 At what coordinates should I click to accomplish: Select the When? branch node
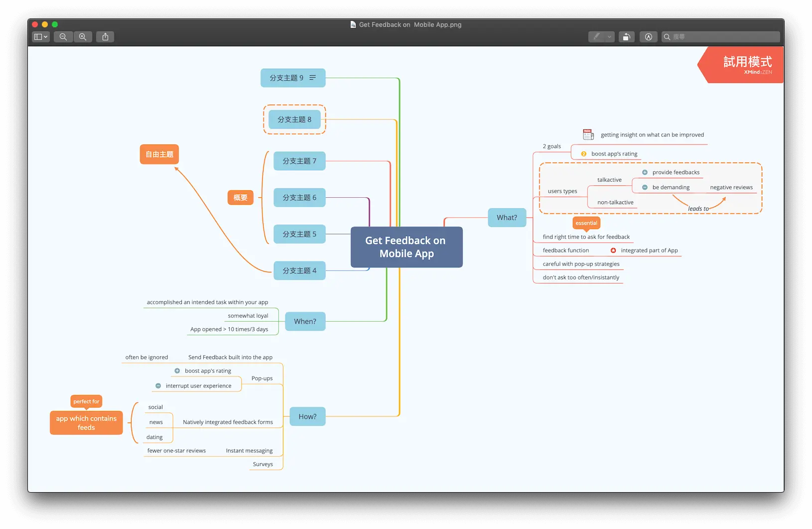pos(305,321)
